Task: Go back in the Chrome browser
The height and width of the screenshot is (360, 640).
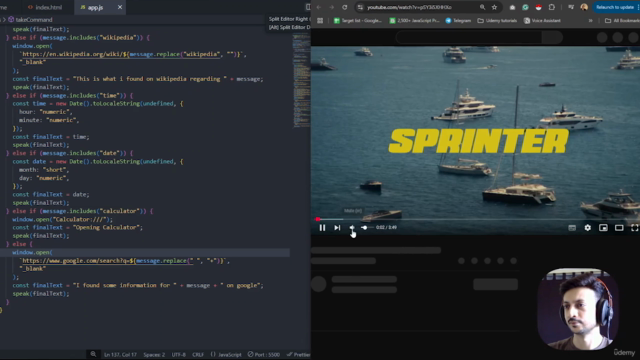Action: pos(319,7)
